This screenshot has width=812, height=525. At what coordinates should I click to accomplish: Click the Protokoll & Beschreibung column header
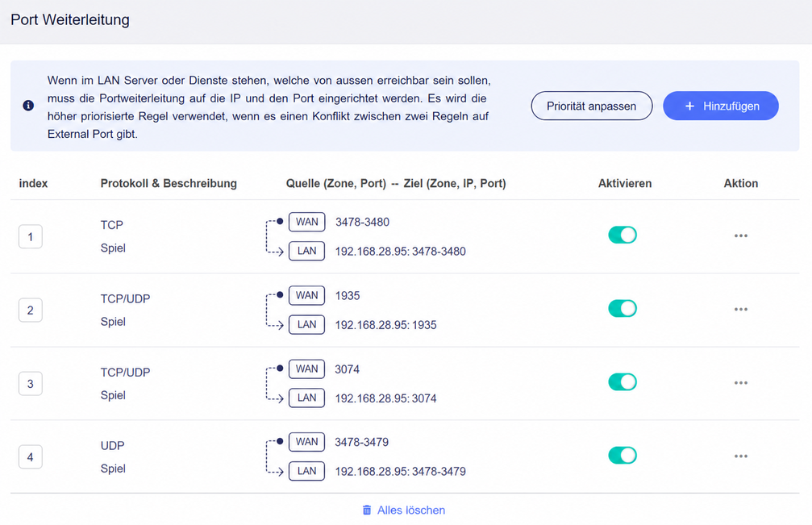[x=169, y=183]
